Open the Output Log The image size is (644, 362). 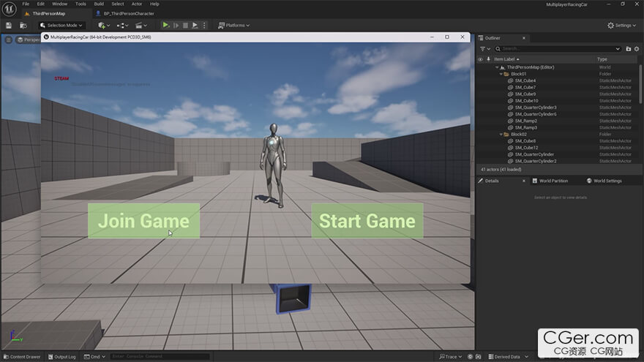[x=62, y=357]
